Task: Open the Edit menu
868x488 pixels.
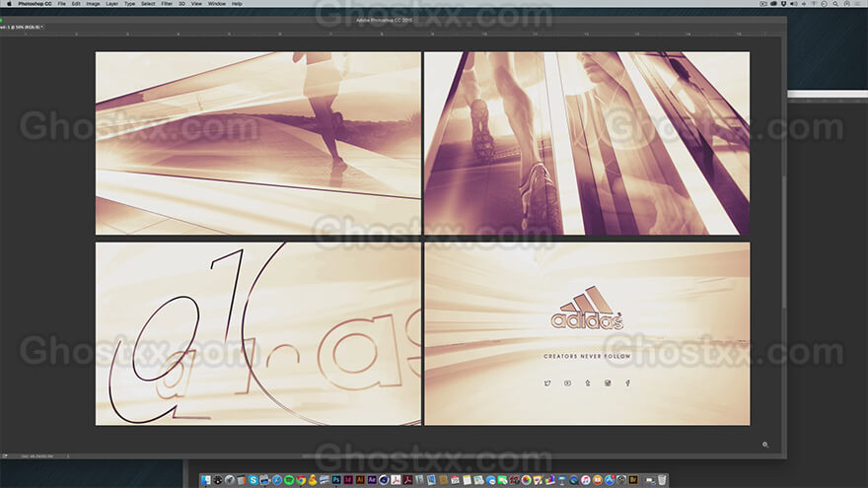Action: 76,3
